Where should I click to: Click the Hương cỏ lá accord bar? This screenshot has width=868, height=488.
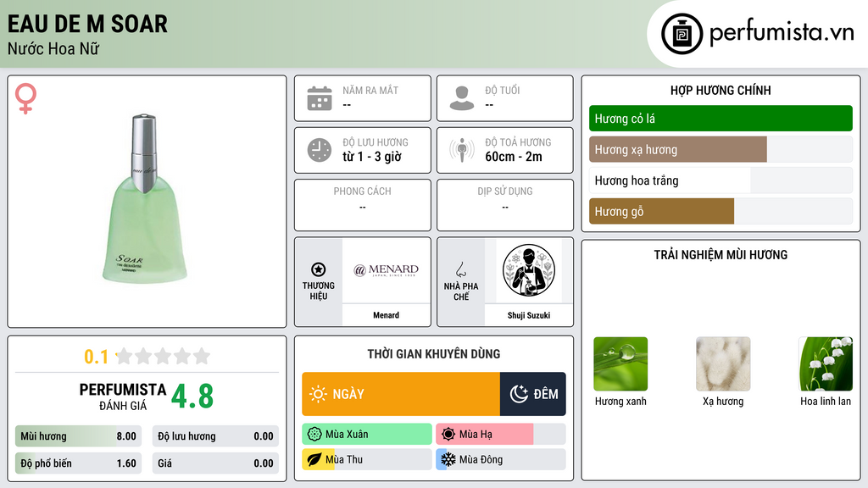point(721,119)
